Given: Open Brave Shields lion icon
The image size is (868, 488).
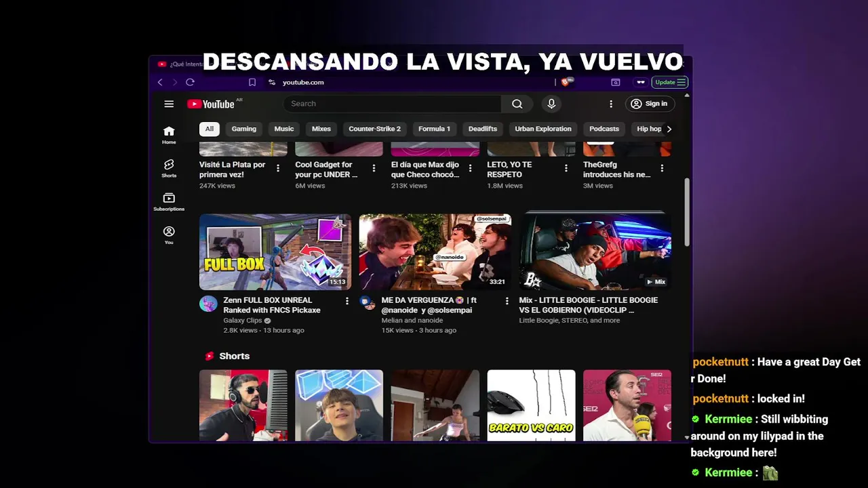Looking at the screenshot, I should (x=566, y=82).
